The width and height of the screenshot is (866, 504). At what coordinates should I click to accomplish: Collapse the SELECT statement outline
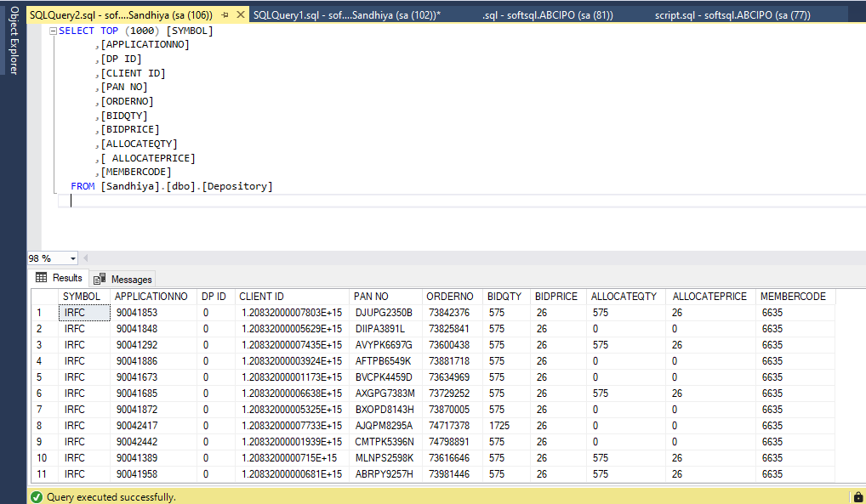coord(53,31)
